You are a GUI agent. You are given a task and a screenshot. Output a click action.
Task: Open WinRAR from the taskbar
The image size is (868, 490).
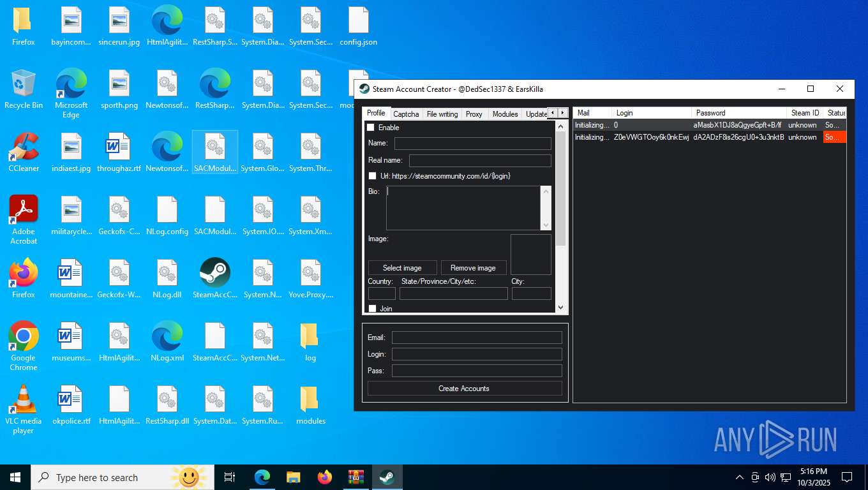point(355,477)
